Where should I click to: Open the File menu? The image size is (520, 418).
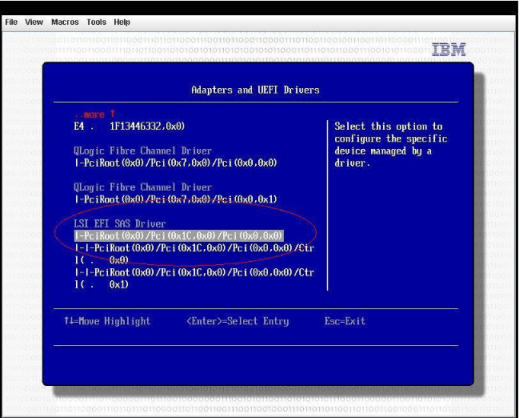pyautogui.click(x=11, y=22)
